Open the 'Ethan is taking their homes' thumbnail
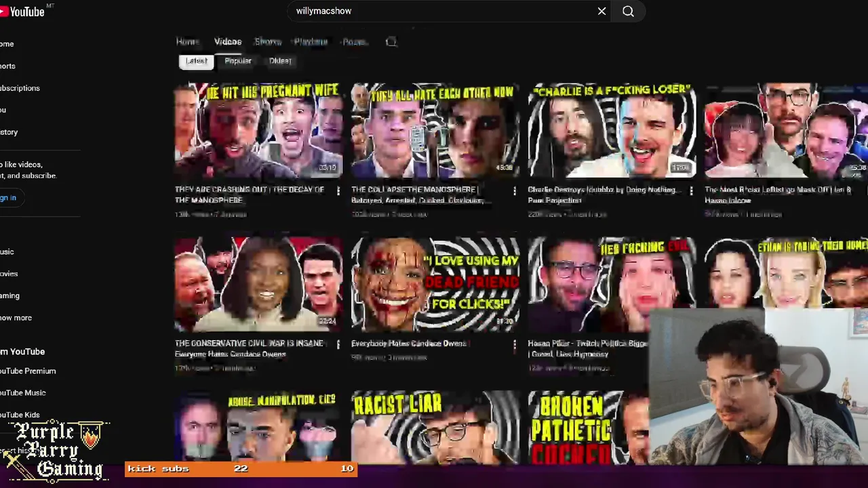This screenshot has height=488, width=868. 786,272
